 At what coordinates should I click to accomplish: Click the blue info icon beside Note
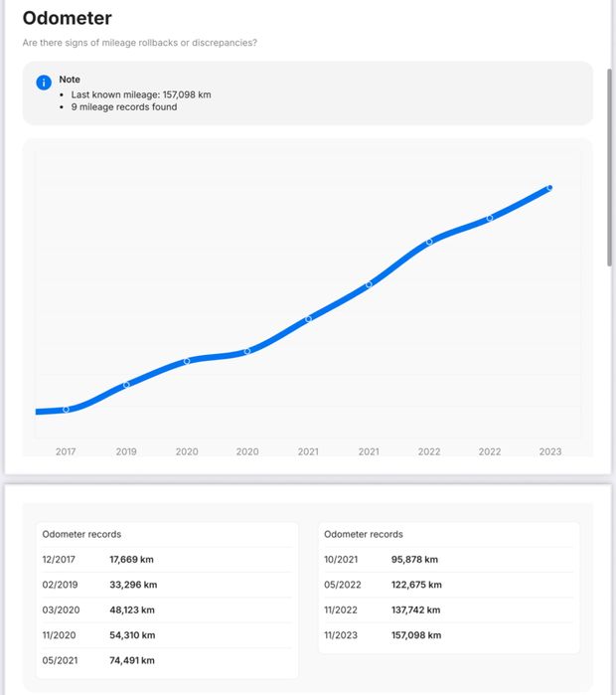pyautogui.click(x=43, y=83)
